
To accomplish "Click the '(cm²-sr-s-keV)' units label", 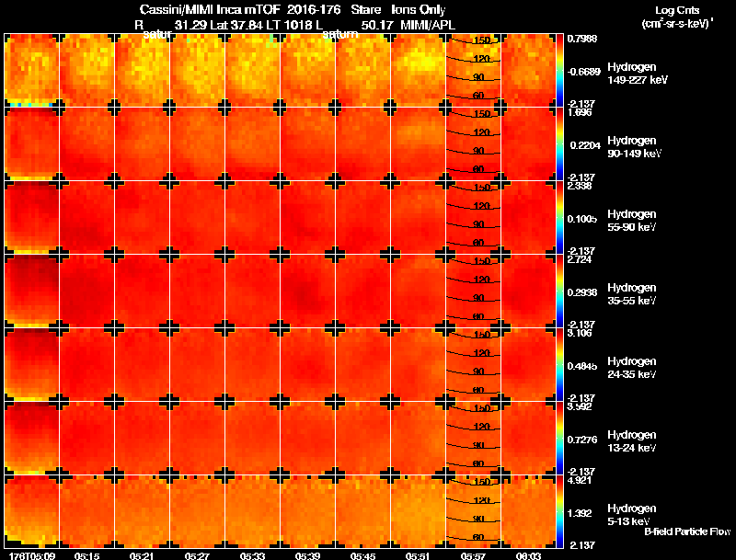I will pos(677,24).
